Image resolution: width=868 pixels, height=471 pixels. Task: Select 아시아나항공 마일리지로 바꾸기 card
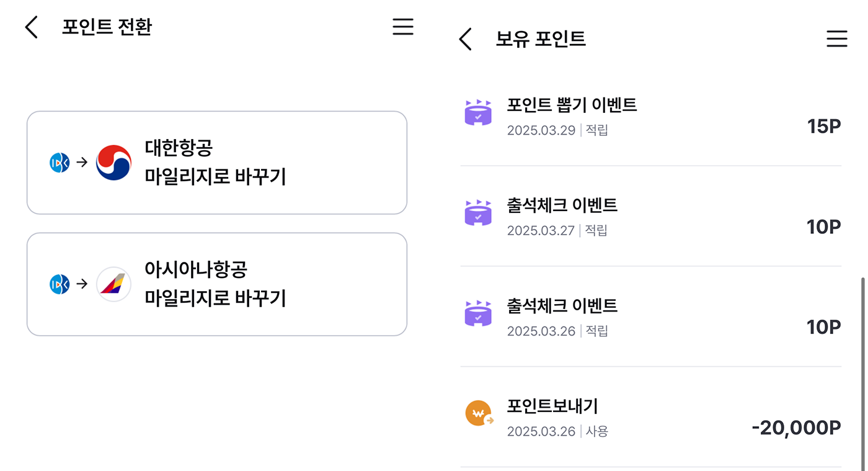point(217,284)
